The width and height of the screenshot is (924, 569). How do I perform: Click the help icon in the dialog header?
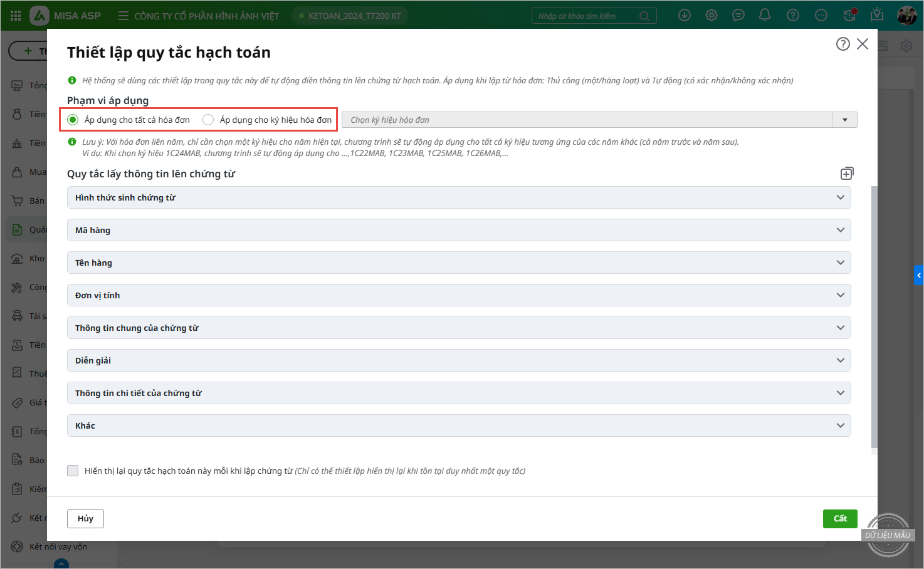pyautogui.click(x=843, y=44)
